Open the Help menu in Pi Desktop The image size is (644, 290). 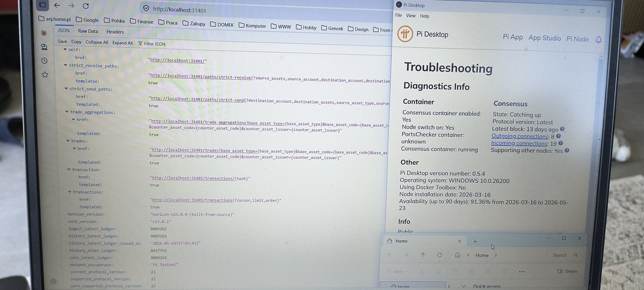[425, 16]
